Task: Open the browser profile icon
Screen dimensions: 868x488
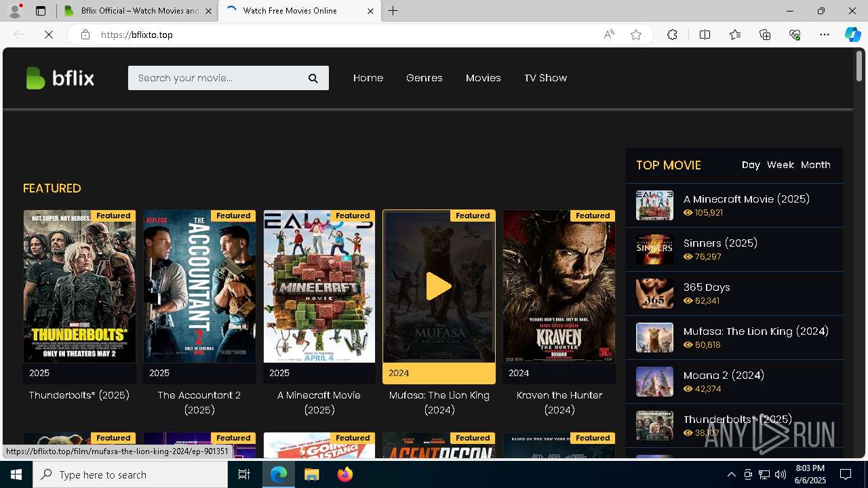Action: pyautogui.click(x=15, y=11)
